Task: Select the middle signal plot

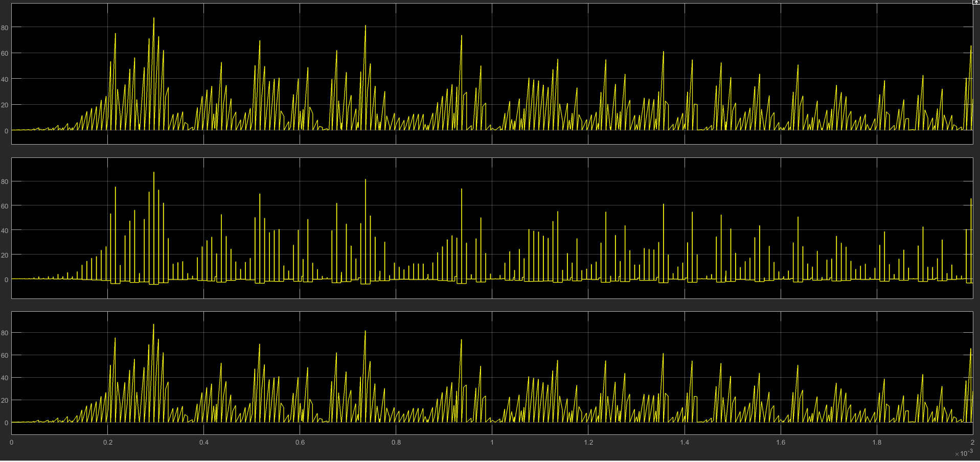Action: [x=492, y=228]
